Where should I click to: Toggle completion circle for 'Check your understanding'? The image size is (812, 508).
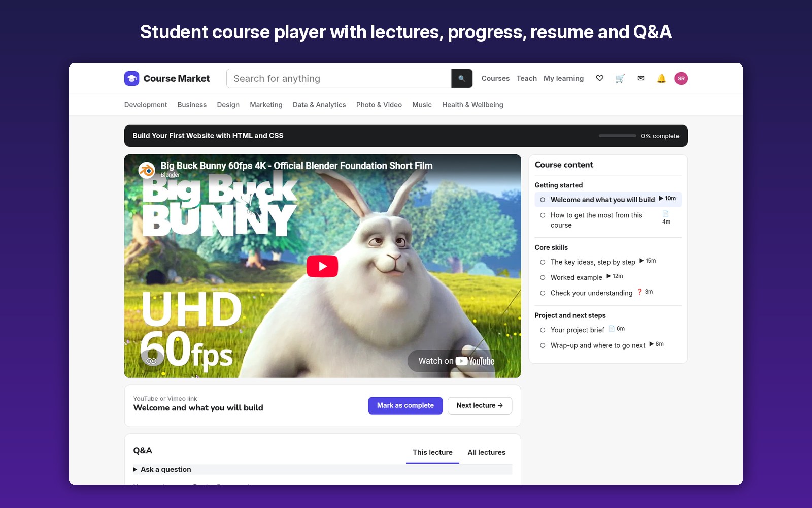pos(543,293)
